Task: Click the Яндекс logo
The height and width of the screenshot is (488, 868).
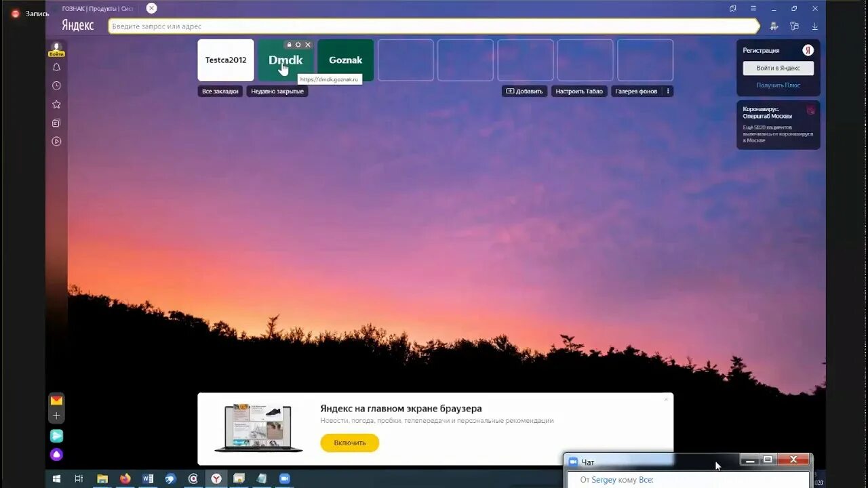Action: 77,26
